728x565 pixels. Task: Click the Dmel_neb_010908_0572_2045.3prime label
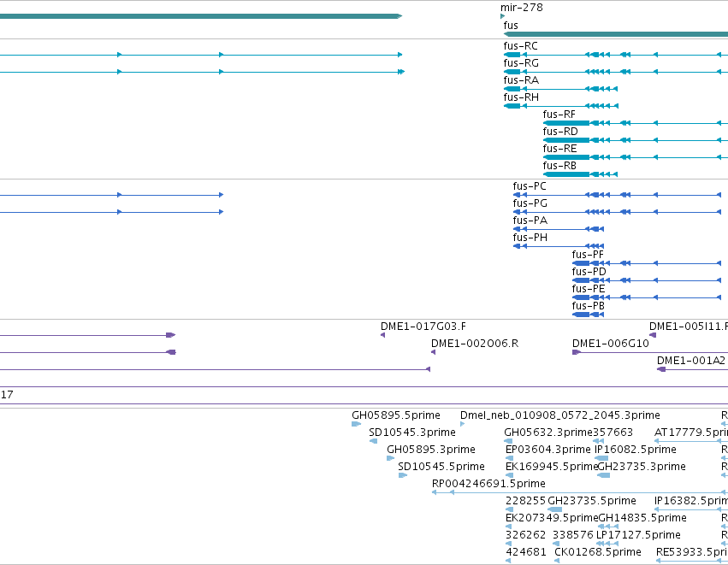pos(560,415)
